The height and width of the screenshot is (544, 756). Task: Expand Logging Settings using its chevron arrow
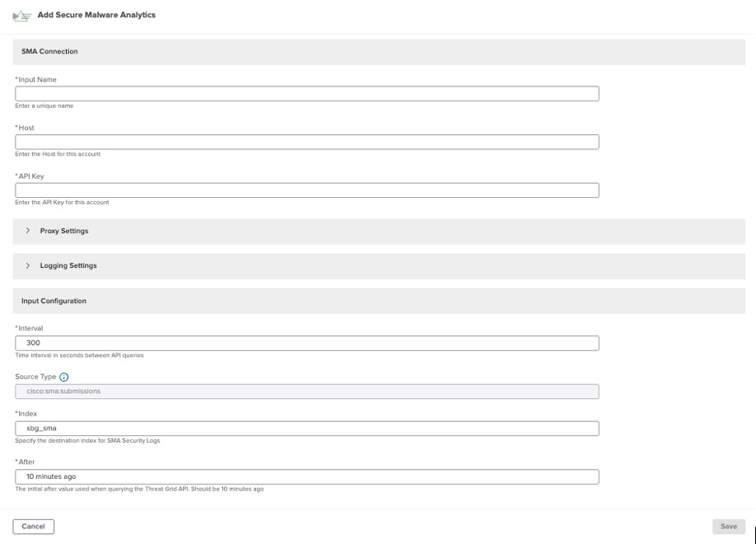[x=28, y=265]
